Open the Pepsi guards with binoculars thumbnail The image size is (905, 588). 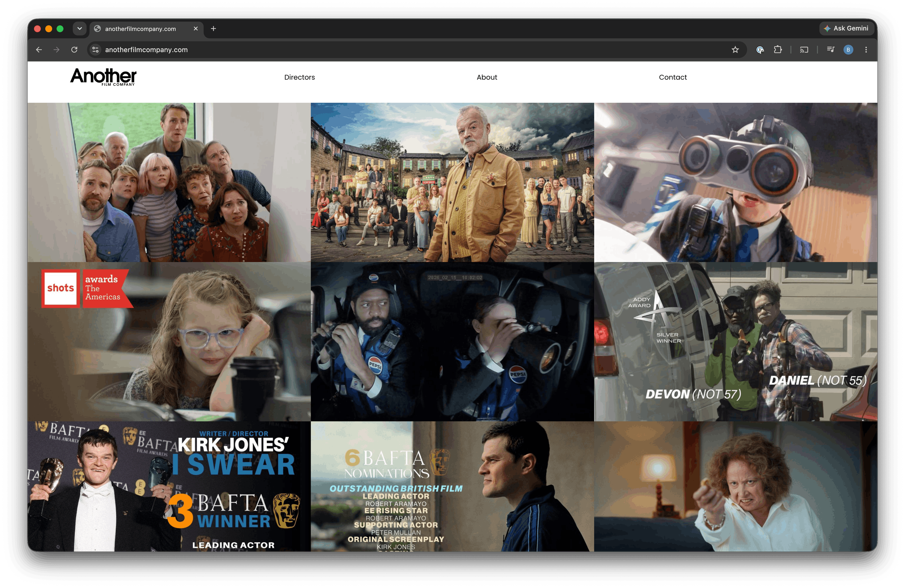[x=452, y=341]
